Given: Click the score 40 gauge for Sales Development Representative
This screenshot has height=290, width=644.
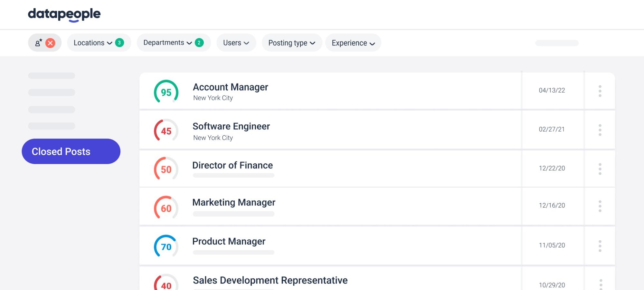Looking at the screenshot, I should [x=166, y=282].
